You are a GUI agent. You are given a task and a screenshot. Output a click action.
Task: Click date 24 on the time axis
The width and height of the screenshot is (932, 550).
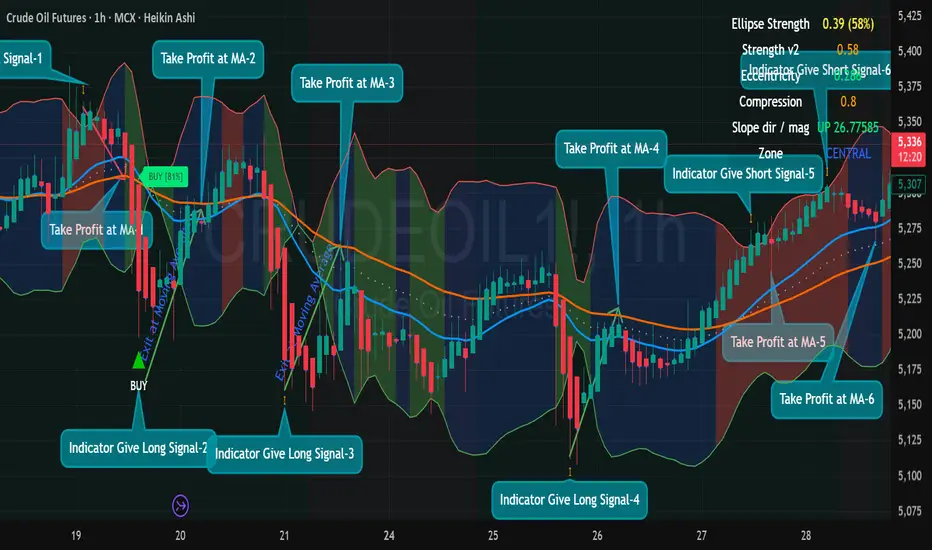[389, 536]
